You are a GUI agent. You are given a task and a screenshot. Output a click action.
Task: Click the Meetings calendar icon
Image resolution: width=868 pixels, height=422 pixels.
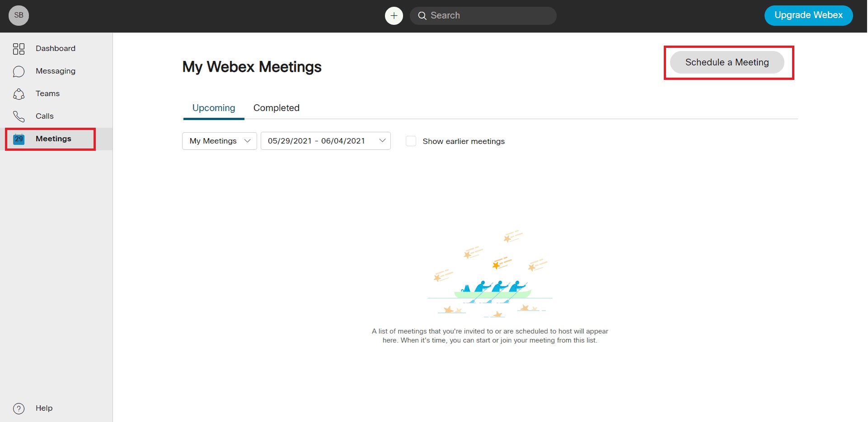19,139
